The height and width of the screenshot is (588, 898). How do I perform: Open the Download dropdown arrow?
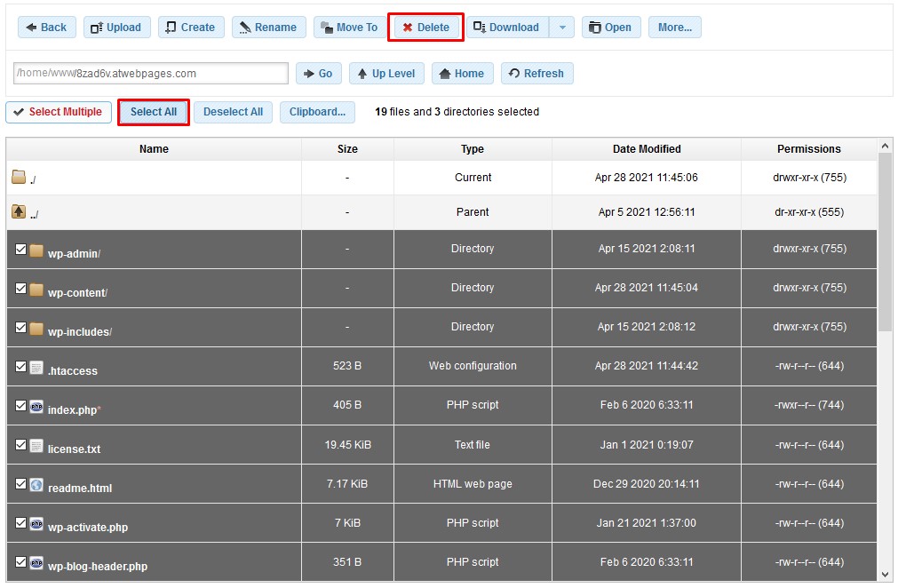[x=563, y=27]
